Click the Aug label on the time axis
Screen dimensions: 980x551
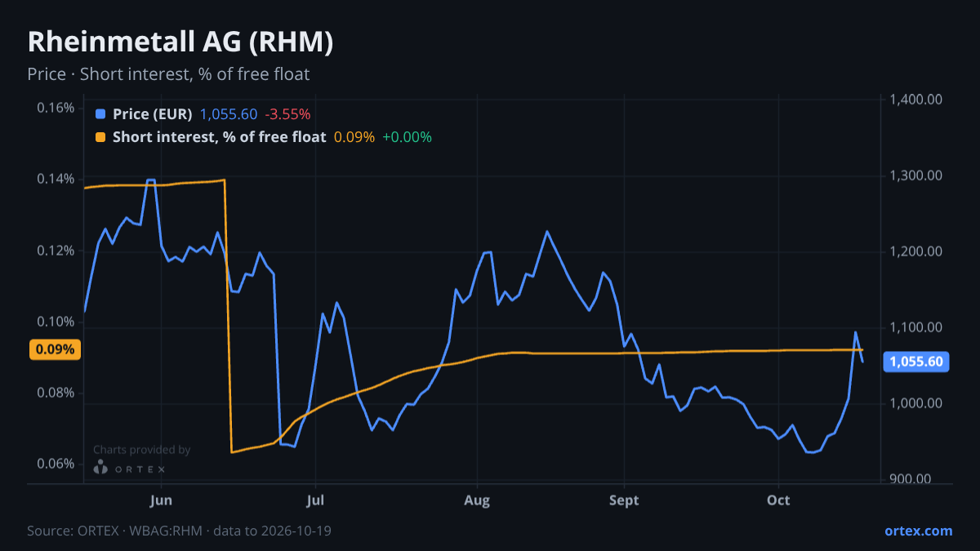coord(477,500)
